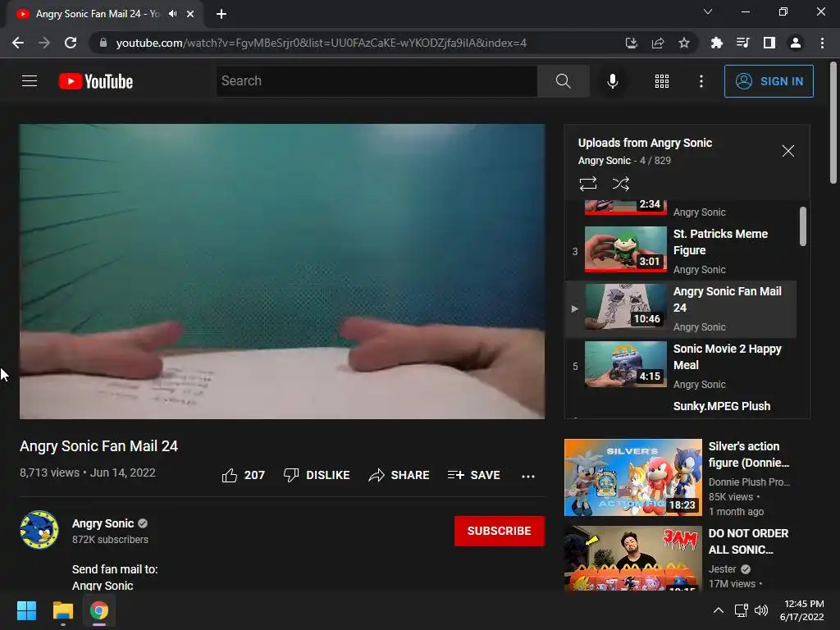View site information lock icon
The width and height of the screenshot is (840, 630).
pos(103,43)
